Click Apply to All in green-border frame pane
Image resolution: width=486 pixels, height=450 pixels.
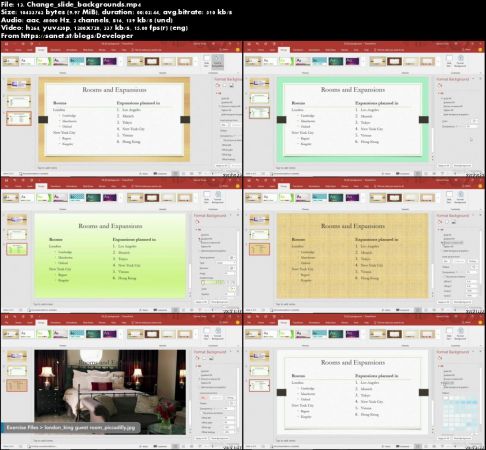444,165
